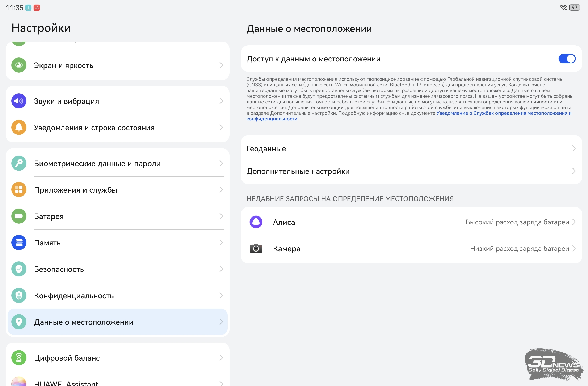This screenshot has height=386, width=588.
Task: Click the green eye display icon
Action: tap(19, 65)
